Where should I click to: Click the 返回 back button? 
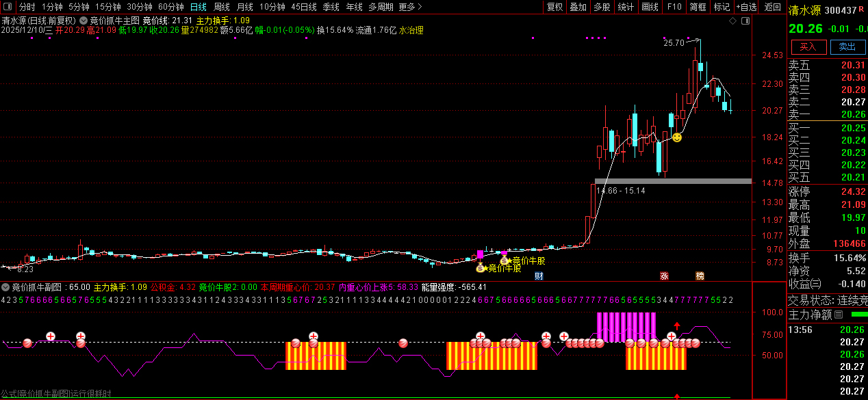point(772,7)
